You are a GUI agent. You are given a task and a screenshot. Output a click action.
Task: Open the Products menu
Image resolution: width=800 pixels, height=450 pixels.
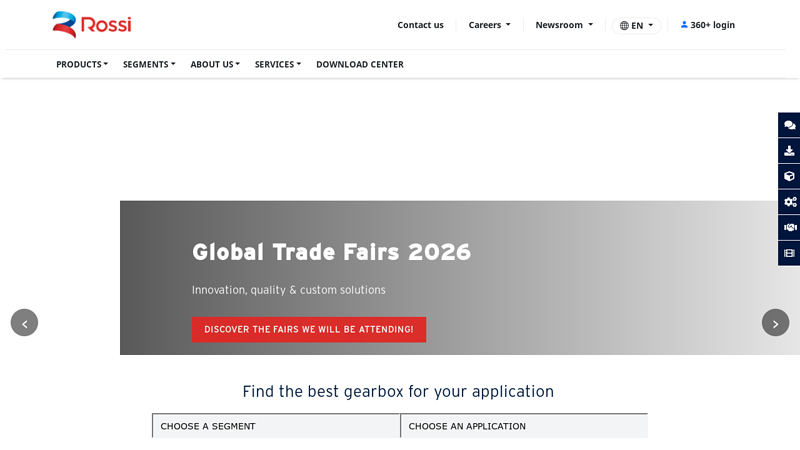(x=82, y=64)
